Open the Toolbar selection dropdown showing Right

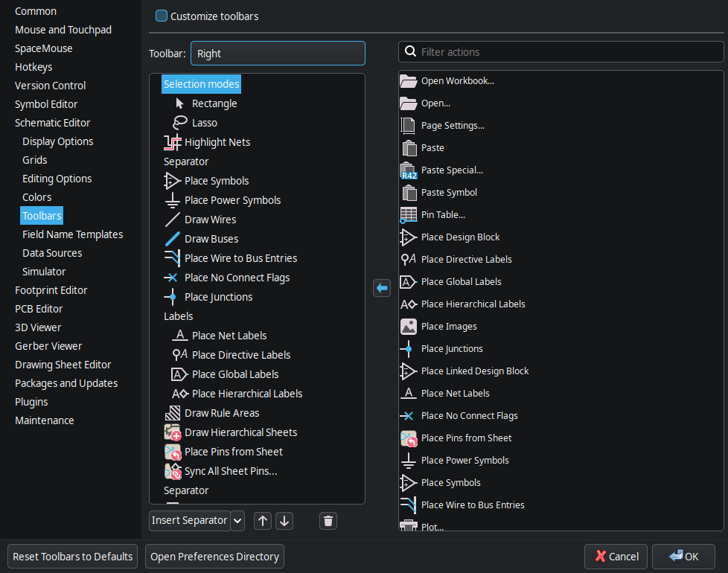[x=278, y=54]
